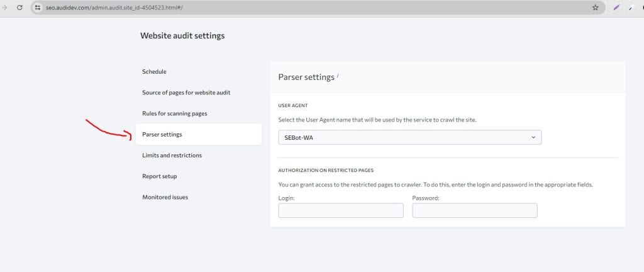This screenshot has height=272, width=644.
Task: Open the SEBot-WA User Agent dropdown
Action: pos(410,137)
